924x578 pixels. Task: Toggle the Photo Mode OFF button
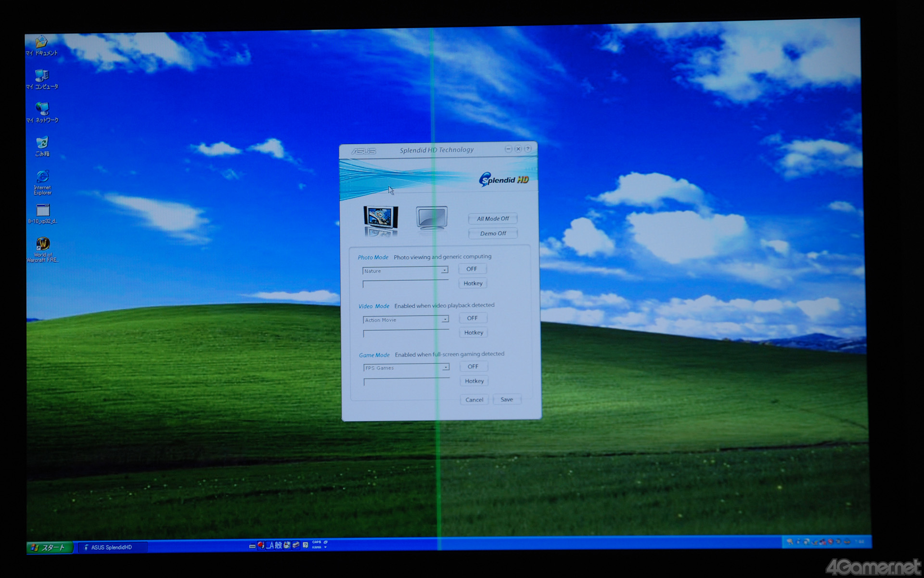[x=472, y=269]
